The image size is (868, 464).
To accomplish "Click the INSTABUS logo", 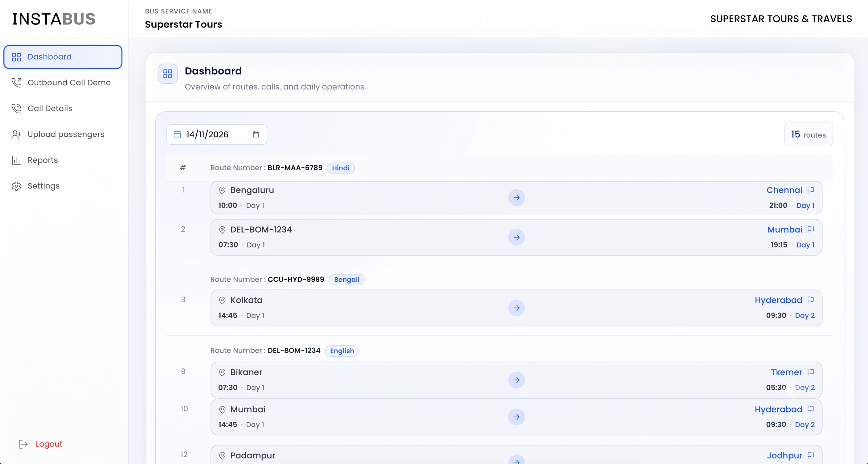I will pos(54,19).
